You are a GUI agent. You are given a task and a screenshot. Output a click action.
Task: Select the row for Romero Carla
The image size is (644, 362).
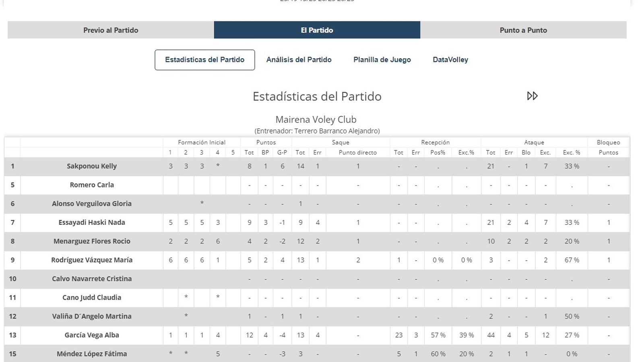click(92, 185)
